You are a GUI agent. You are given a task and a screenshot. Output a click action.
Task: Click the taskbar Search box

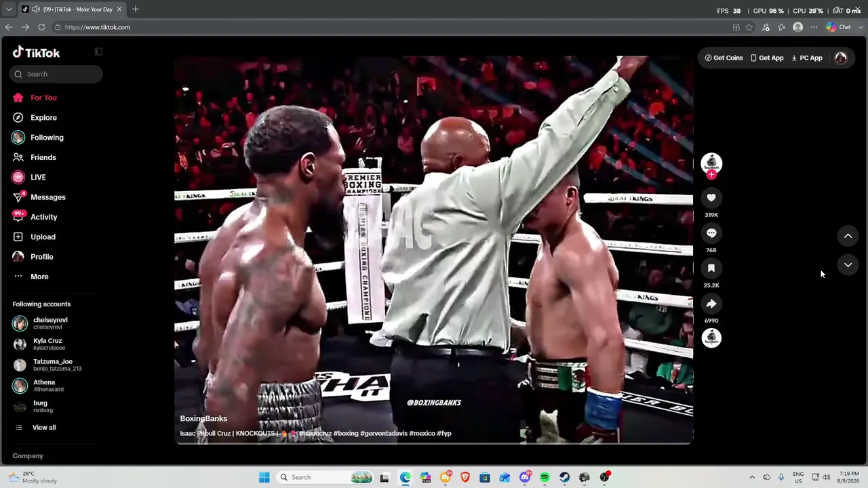point(325,477)
